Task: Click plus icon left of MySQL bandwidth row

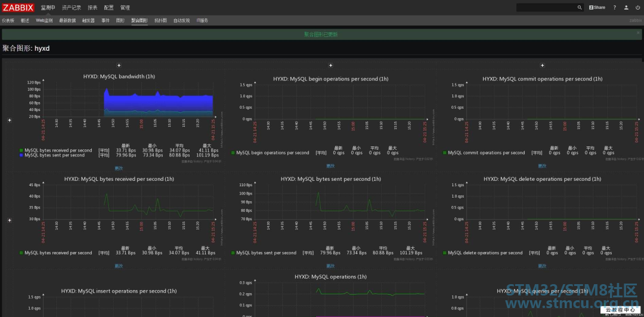Action: (10, 120)
